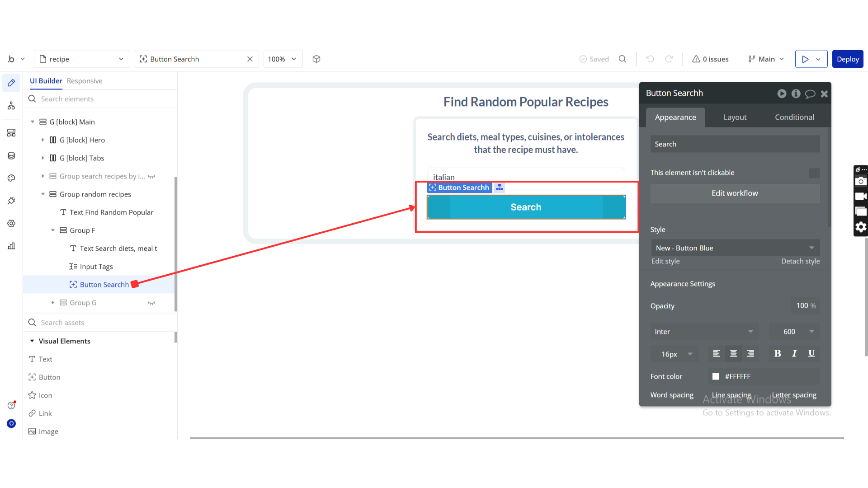868x488 pixels.
Task: Click the undo arrow icon
Action: [x=650, y=59]
